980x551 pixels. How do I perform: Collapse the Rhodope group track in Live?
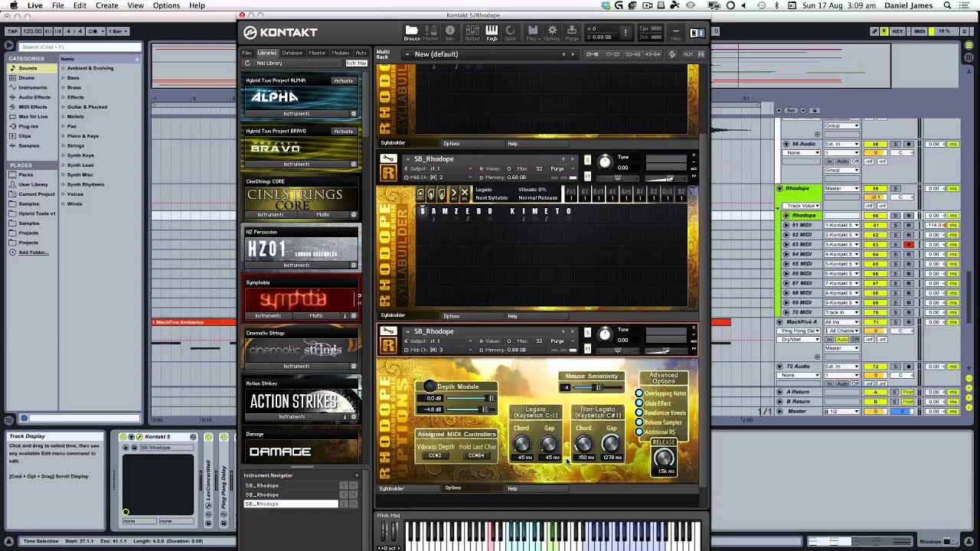point(779,188)
